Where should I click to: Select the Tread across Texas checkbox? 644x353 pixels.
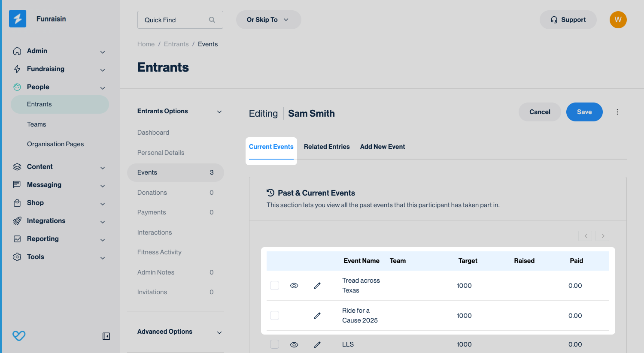coord(274,286)
